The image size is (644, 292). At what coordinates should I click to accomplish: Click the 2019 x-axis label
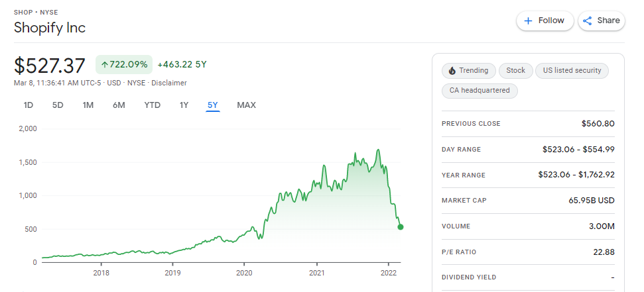(172, 272)
